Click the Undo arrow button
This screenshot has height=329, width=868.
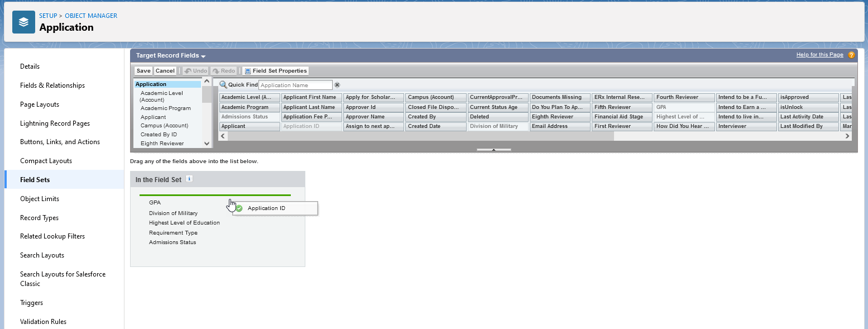point(195,71)
